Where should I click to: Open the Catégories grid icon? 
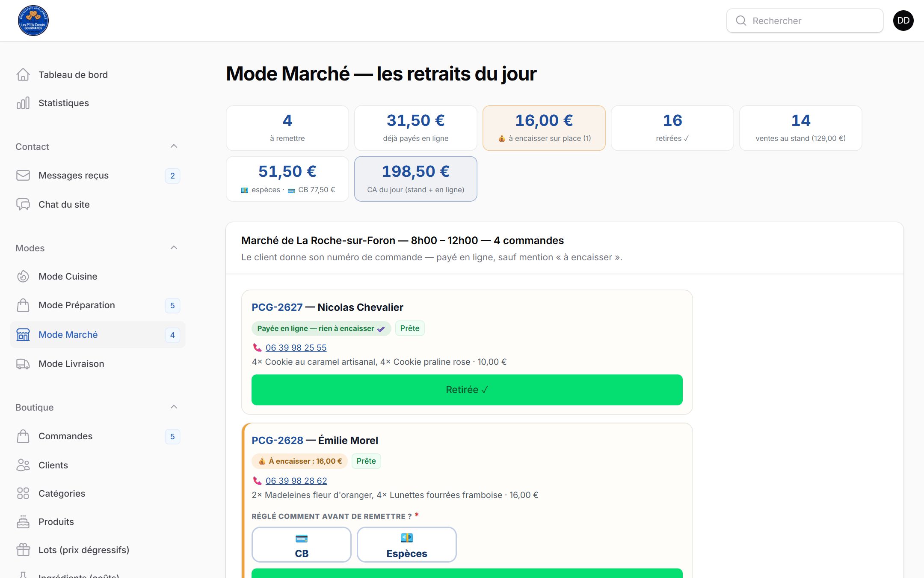pos(23,493)
